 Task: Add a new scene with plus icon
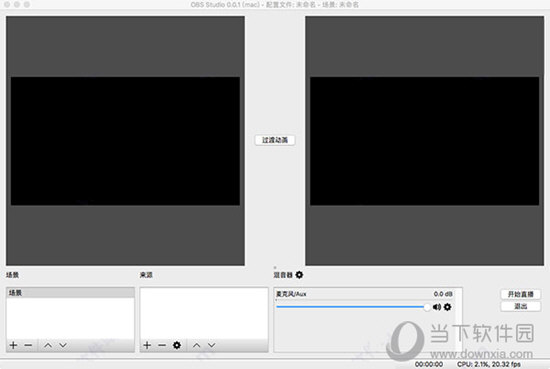13,345
